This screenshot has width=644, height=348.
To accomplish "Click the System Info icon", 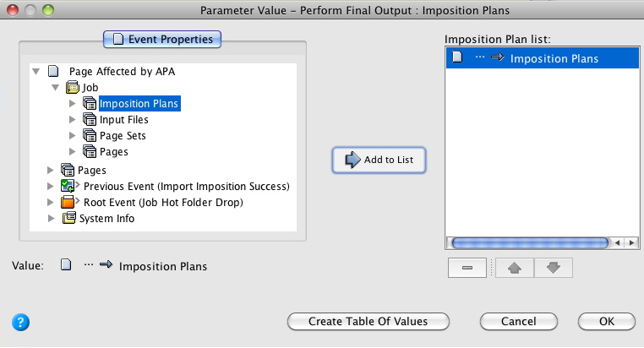I will pyautogui.click(x=69, y=218).
